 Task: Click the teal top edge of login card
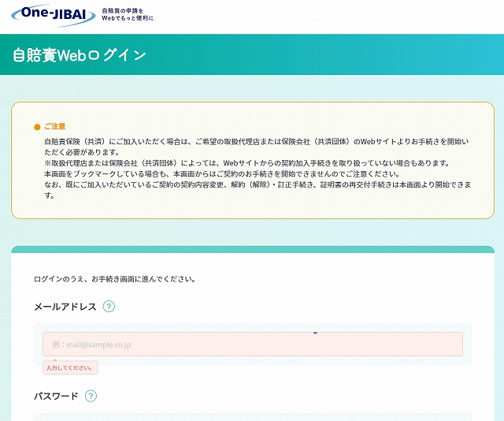(x=252, y=249)
